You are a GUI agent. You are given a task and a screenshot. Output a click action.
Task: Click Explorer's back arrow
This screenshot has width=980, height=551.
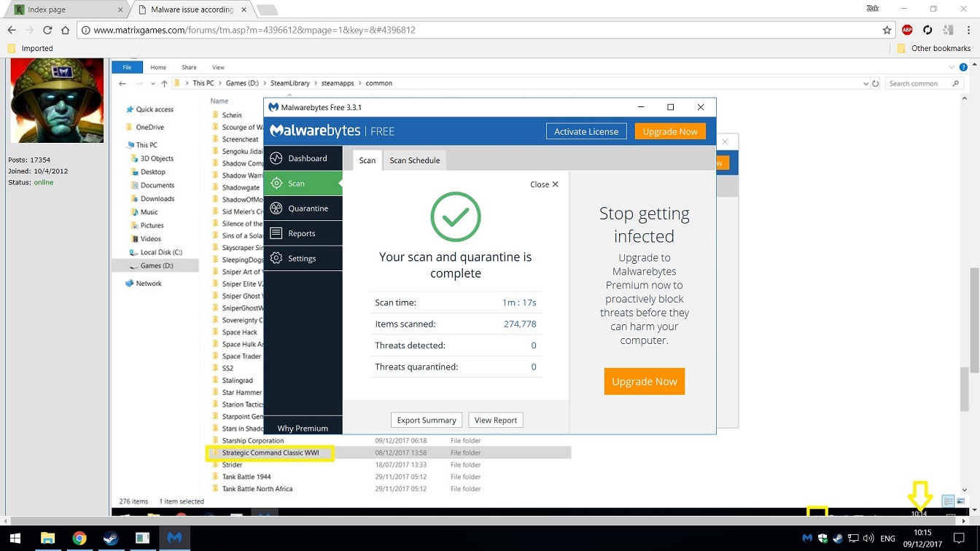click(122, 83)
